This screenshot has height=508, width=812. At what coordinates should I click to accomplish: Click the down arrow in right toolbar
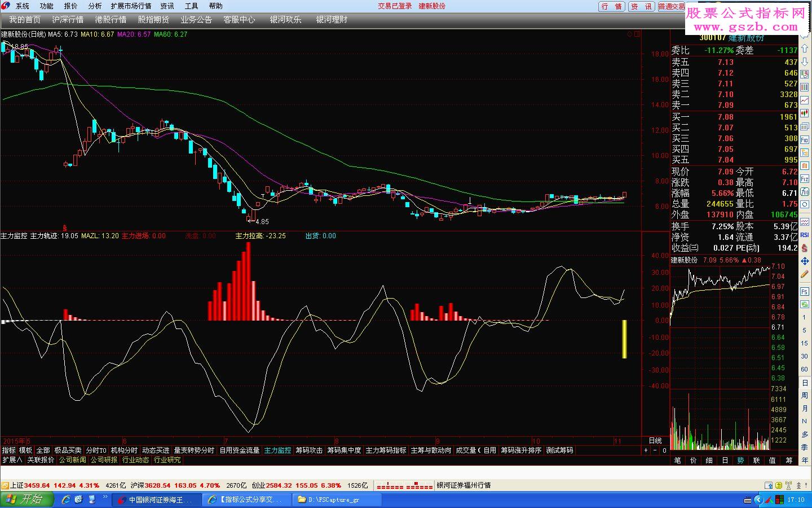pyautogui.click(x=805, y=62)
